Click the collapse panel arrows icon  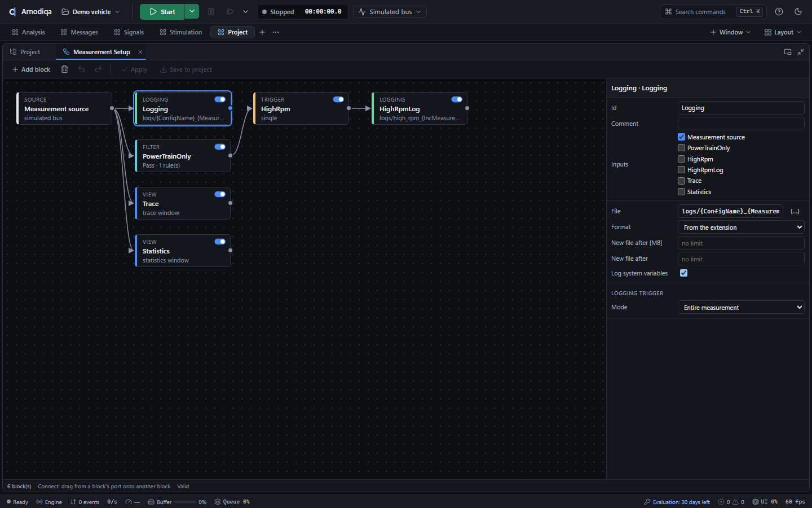(x=801, y=52)
